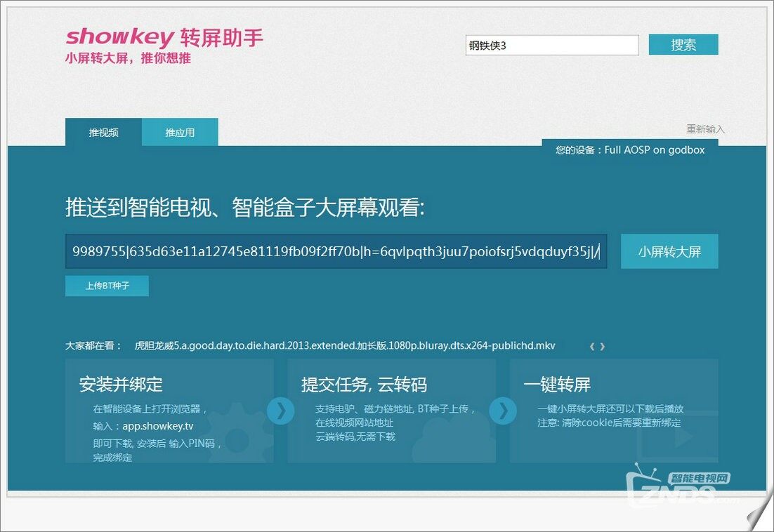Click the 小屏转大屏，推你想推 slogan
774x532 pixels.
click(129, 58)
